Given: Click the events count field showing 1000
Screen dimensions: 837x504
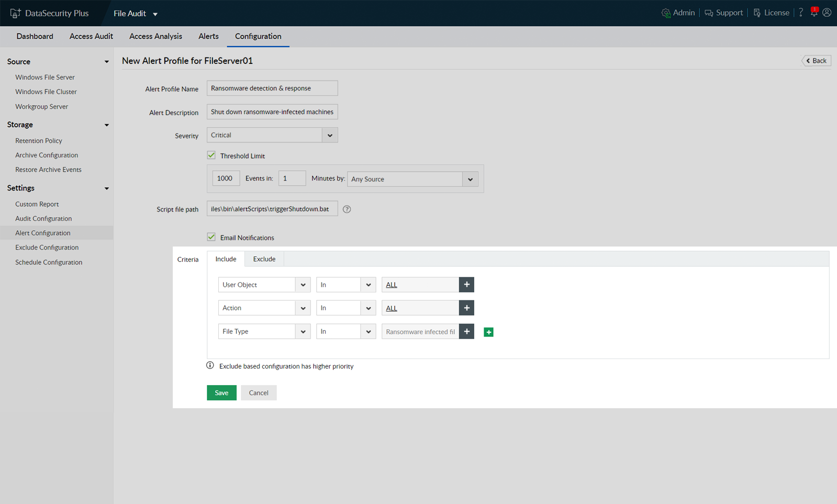Looking at the screenshot, I should (226, 178).
